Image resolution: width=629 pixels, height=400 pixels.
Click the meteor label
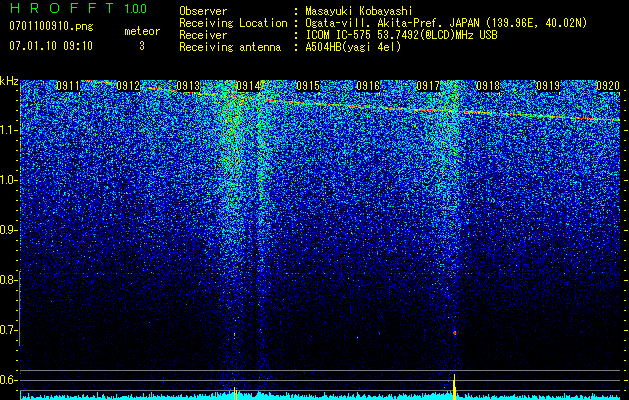tap(142, 31)
